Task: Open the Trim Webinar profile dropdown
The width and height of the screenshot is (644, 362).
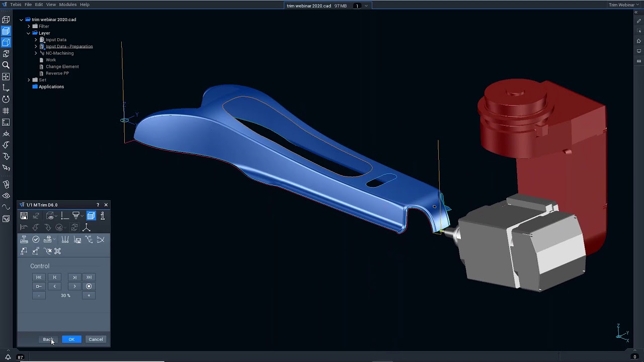Action: [624, 5]
